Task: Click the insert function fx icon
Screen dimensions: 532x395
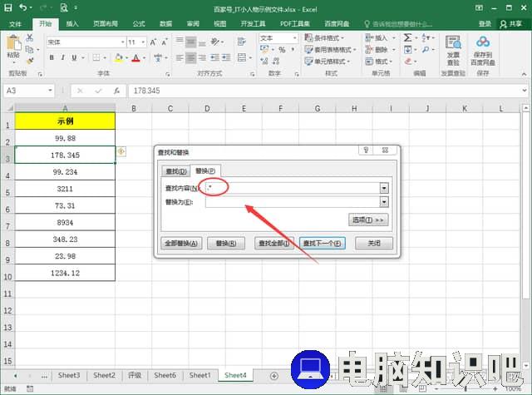Action: tap(116, 91)
